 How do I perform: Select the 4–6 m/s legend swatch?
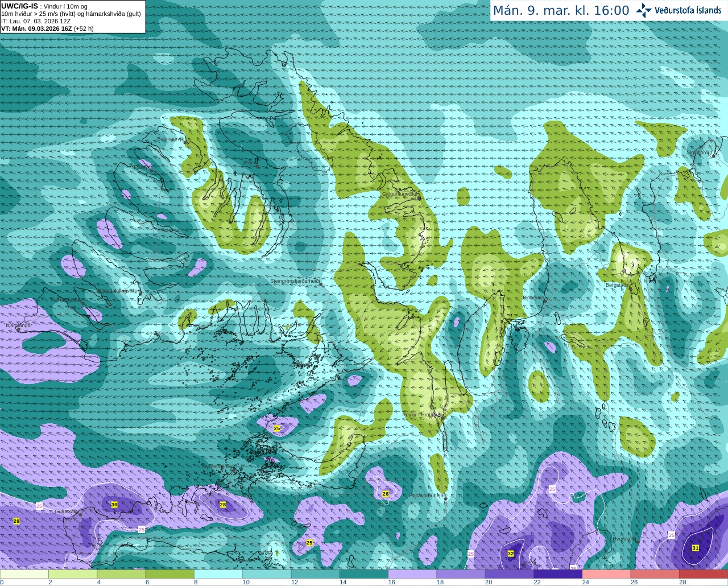121,574
